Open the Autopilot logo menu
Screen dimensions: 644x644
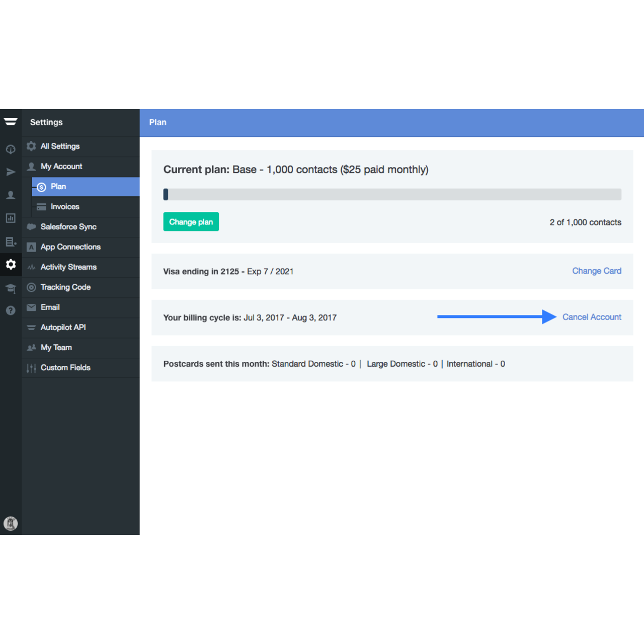11,121
